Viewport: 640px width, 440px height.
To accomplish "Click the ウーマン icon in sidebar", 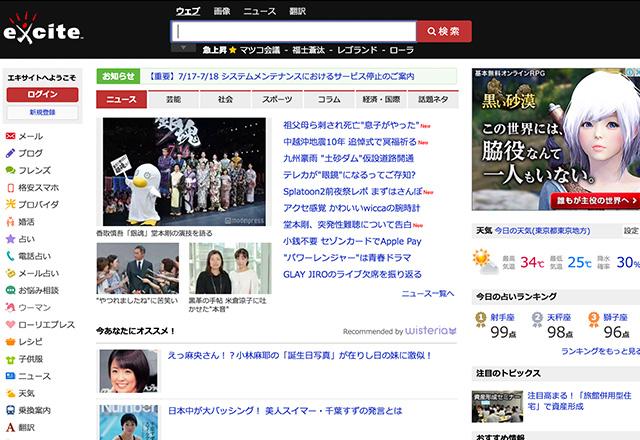I will [10, 307].
